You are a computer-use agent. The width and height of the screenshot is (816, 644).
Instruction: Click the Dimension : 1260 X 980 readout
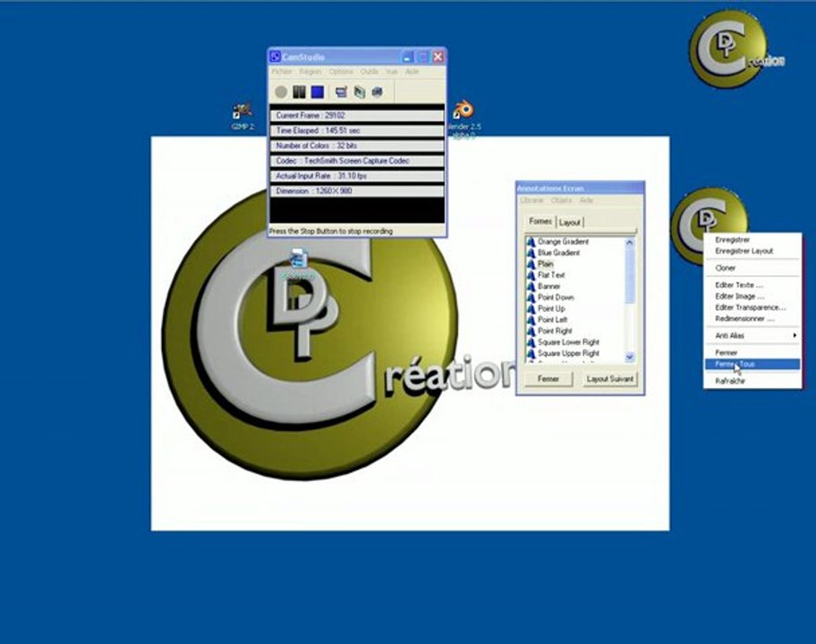(x=357, y=191)
